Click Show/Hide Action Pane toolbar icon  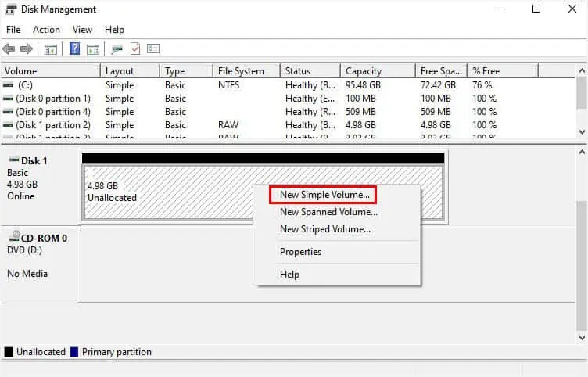tap(93, 49)
